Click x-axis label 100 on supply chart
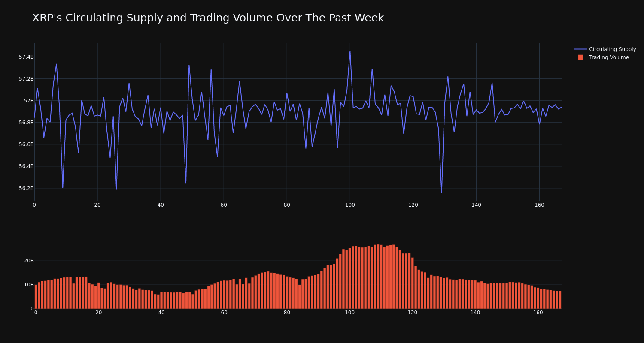 pos(350,205)
